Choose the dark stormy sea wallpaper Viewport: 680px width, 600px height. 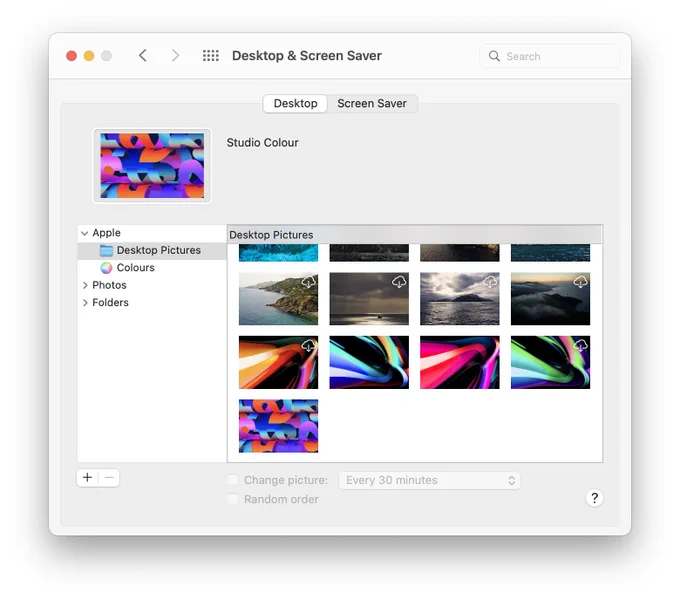(369, 299)
